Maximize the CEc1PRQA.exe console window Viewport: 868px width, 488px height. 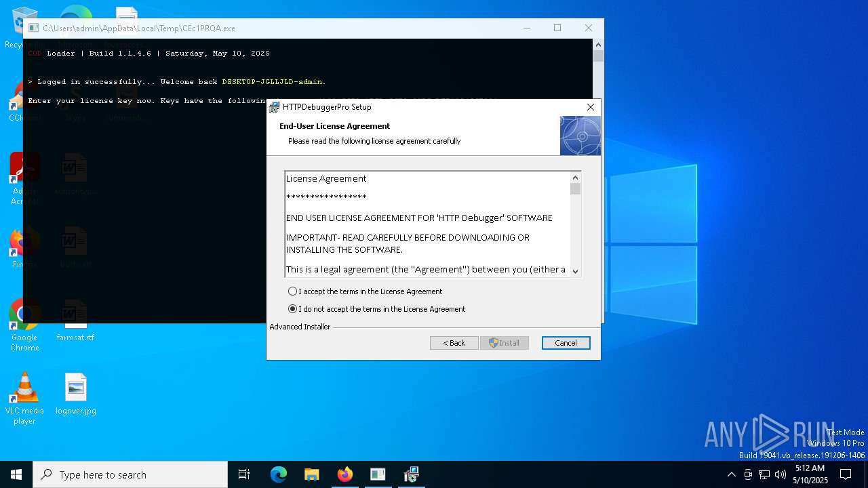[557, 28]
